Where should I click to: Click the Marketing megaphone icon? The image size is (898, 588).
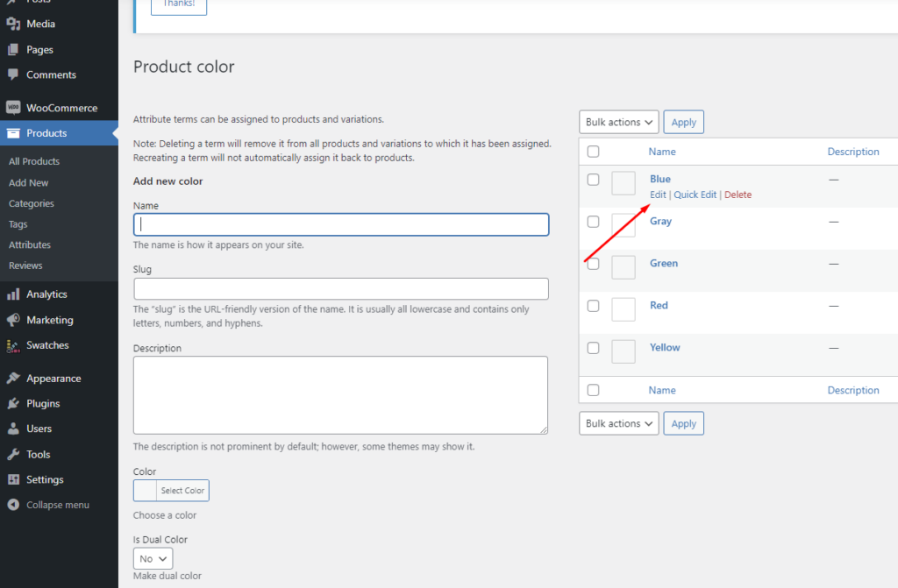[x=13, y=320]
